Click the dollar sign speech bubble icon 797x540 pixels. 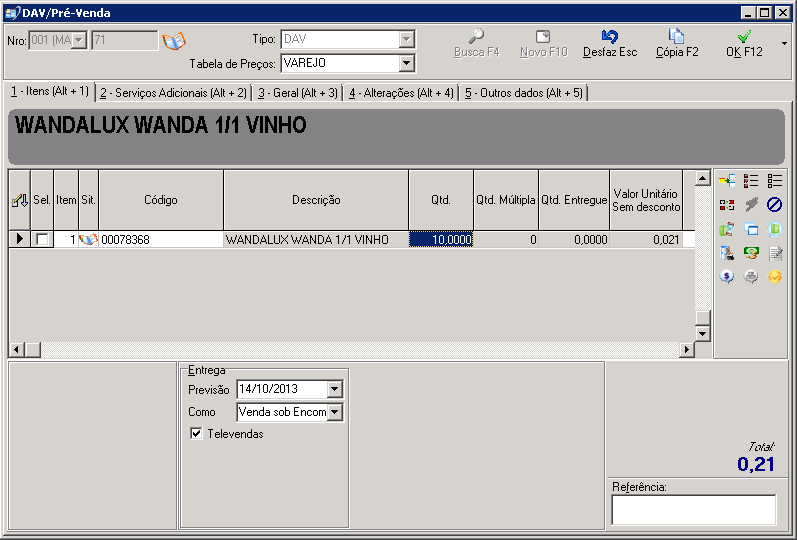(x=727, y=277)
